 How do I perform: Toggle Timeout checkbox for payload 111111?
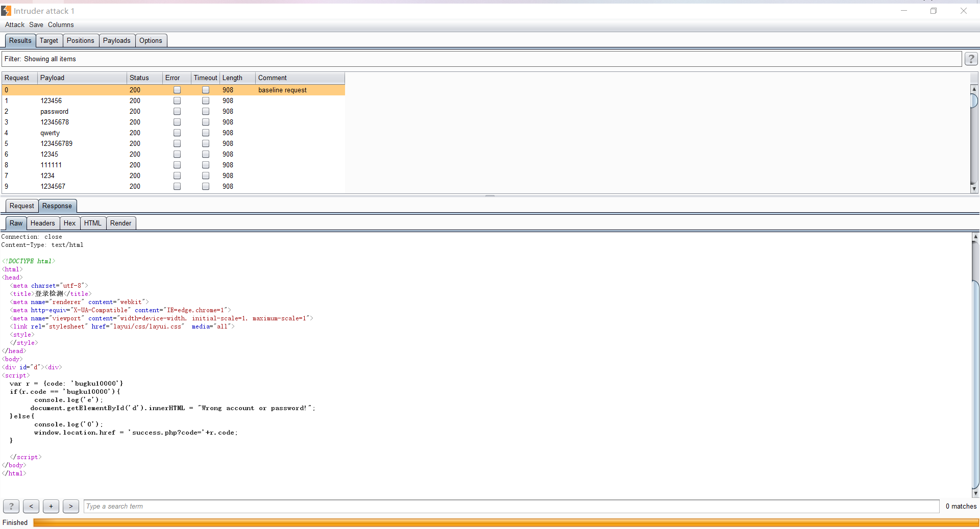(206, 165)
